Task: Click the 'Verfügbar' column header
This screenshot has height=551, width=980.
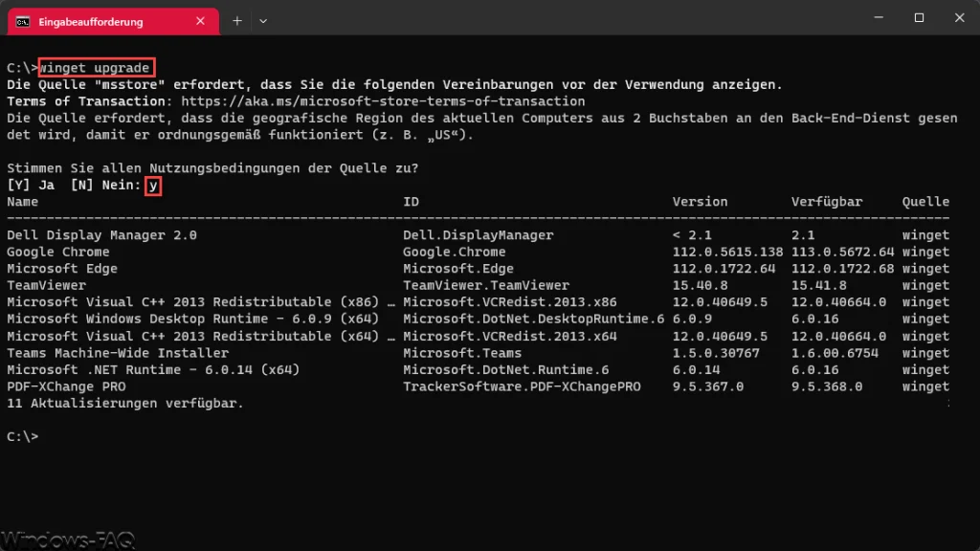Action: click(x=827, y=202)
